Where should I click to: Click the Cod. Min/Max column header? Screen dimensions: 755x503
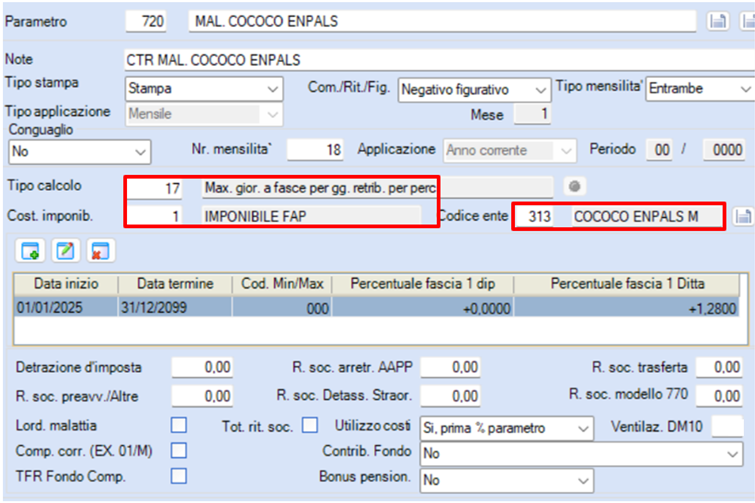tap(282, 284)
